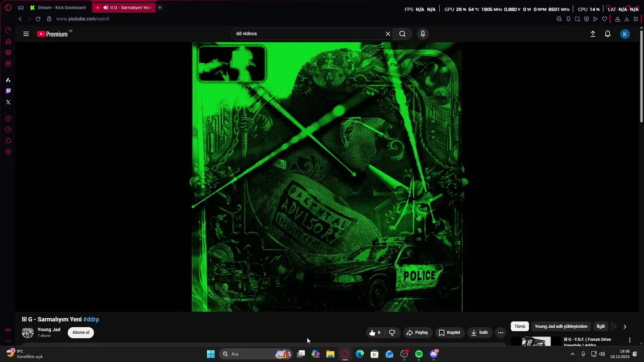Open Aria AI in sidebar
This screenshot has width=644, height=362.
coord(8,80)
